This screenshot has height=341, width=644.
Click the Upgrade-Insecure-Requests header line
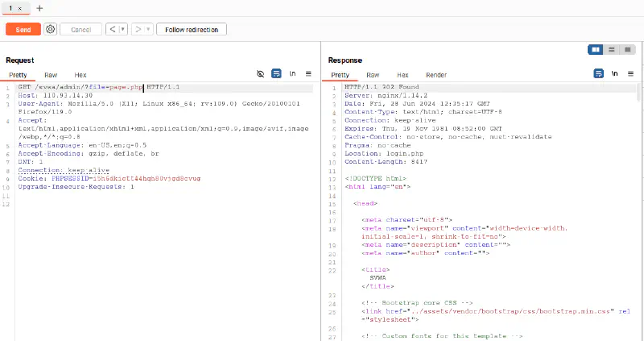coord(76,187)
